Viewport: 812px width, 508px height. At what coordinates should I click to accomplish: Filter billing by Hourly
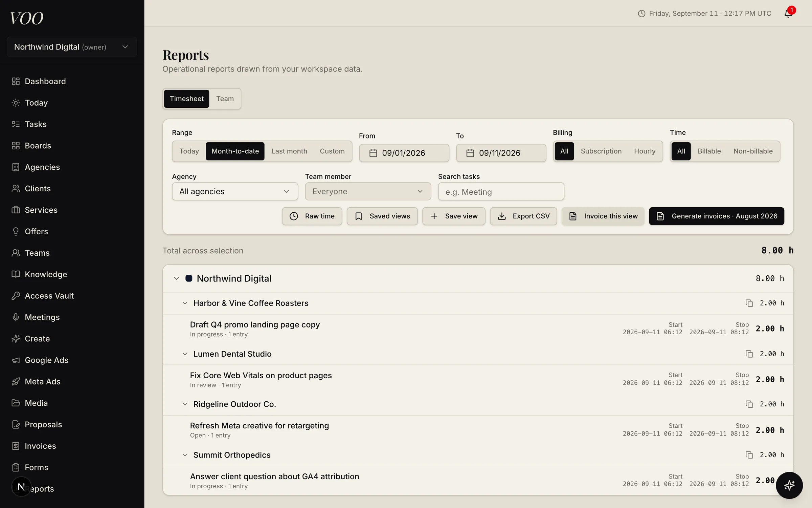645,151
